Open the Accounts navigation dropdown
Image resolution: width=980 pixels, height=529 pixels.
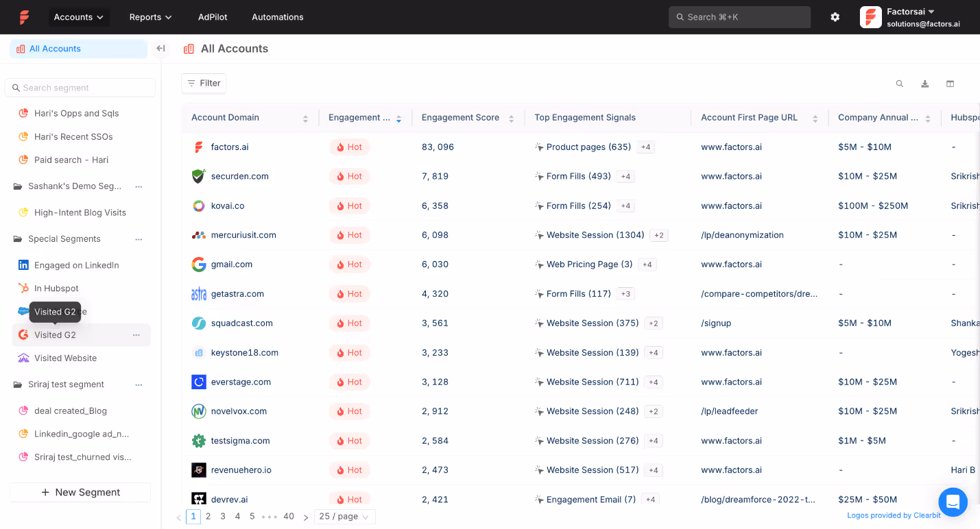78,16
